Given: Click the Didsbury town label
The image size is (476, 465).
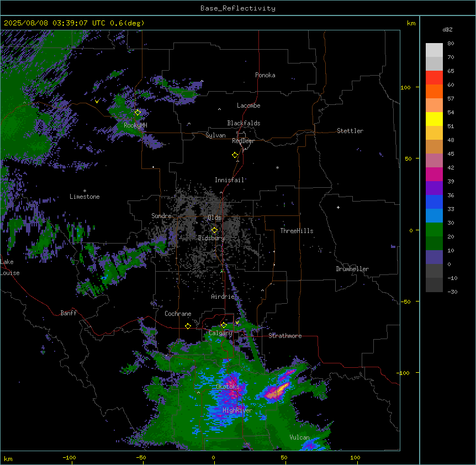Looking at the screenshot, I should (x=211, y=238).
